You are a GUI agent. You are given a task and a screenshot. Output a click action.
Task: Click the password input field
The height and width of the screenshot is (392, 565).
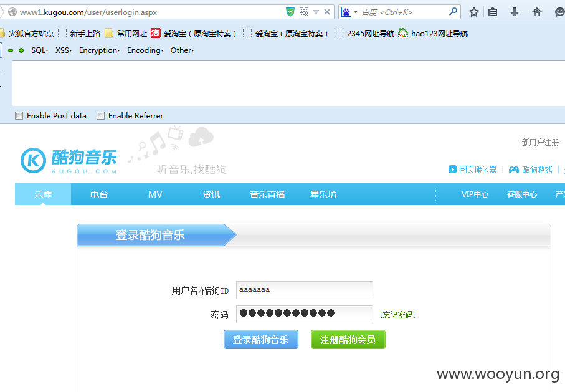tap(305, 314)
